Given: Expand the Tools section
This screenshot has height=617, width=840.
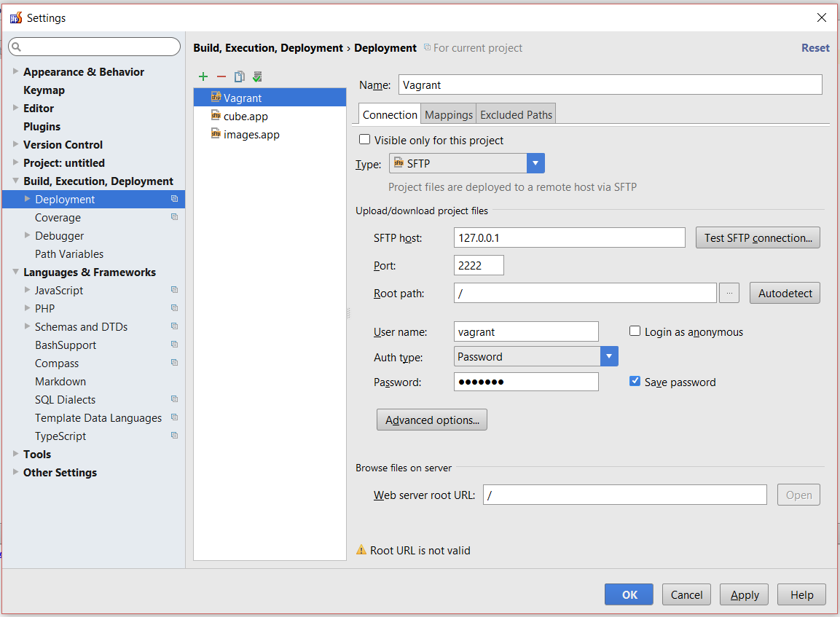Looking at the screenshot, I should tap(15, 454).
